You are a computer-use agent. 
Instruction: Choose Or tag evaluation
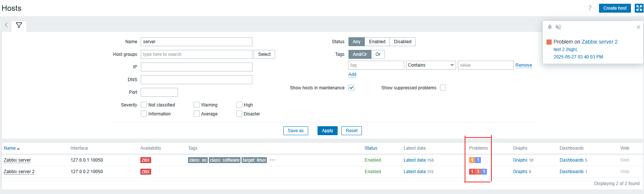coord(378,54)
